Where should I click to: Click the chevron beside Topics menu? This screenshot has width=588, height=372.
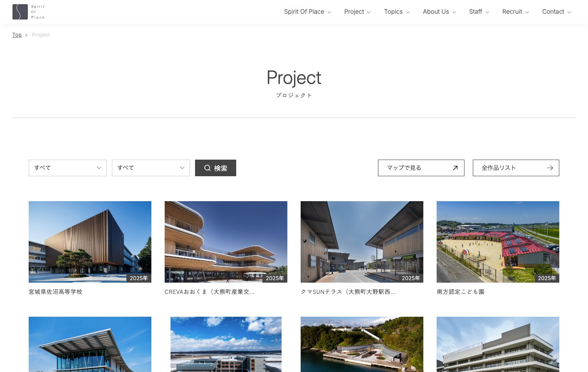pos(408,12)
